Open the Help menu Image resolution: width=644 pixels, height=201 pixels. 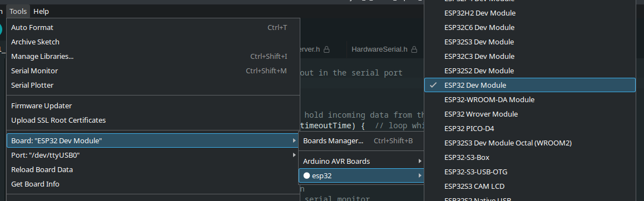point(41,12)
